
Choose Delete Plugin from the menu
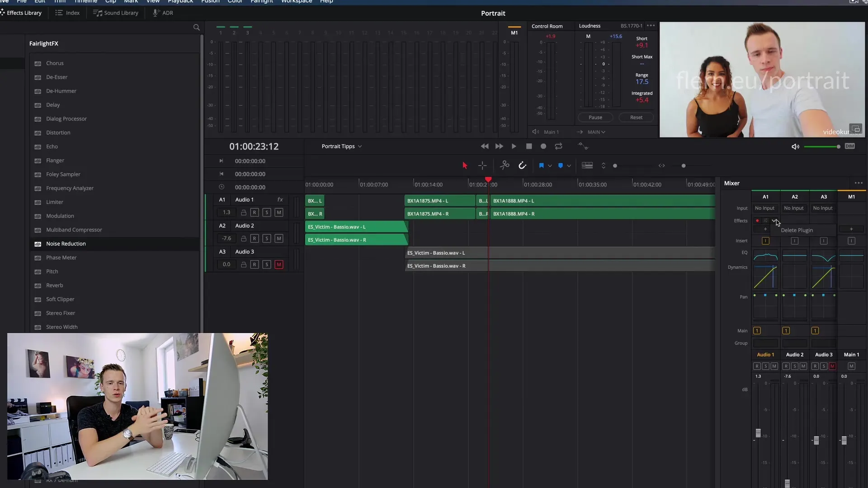coord(797,230)
